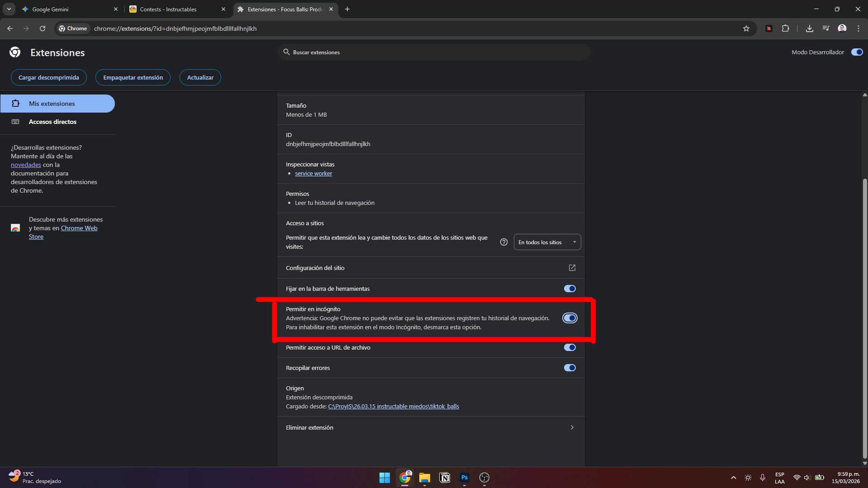Click the Chrome site info chip in address bar

(x=73, y=28)
